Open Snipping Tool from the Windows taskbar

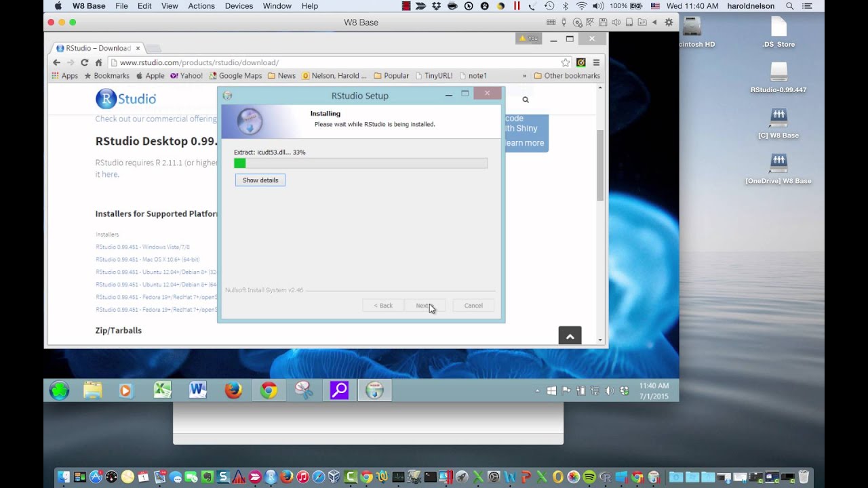pyautogui.click(x=304, y=390)
